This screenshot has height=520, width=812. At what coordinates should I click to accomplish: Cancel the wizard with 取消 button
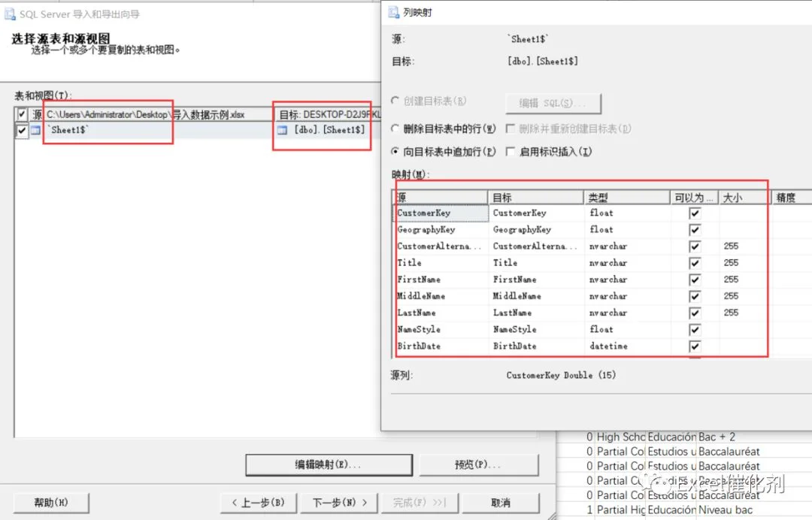click(x=500, y=503)
